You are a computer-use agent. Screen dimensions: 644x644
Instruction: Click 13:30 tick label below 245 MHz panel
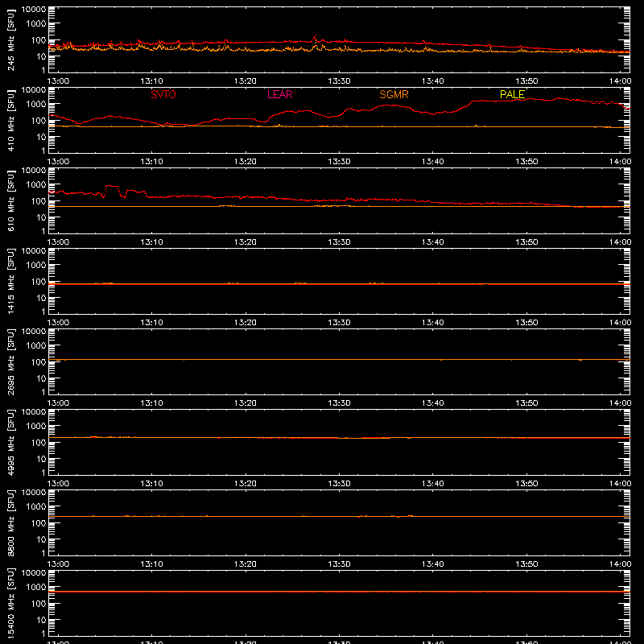click(x=339, y=81)
